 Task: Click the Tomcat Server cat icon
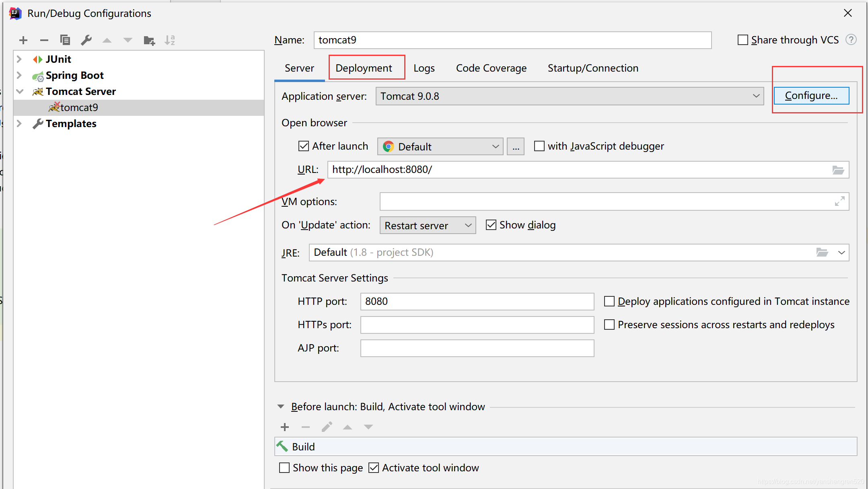(x=38, y=92)
